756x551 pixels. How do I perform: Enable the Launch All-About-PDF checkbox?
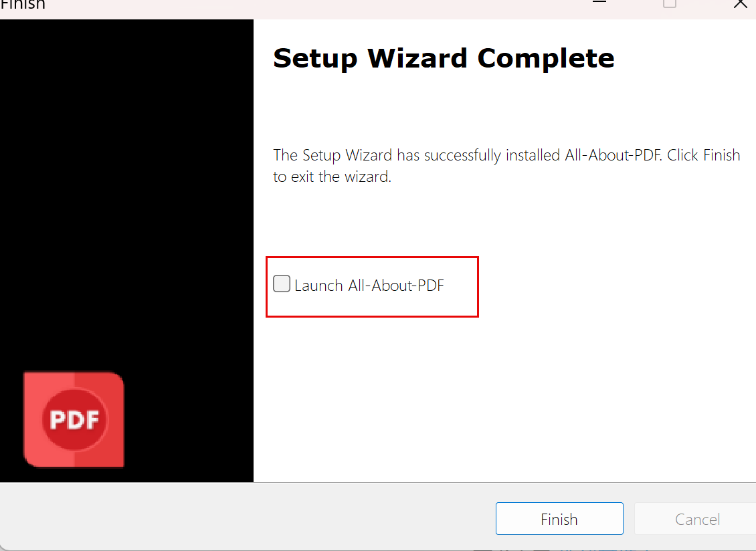(x=282, y=284)
